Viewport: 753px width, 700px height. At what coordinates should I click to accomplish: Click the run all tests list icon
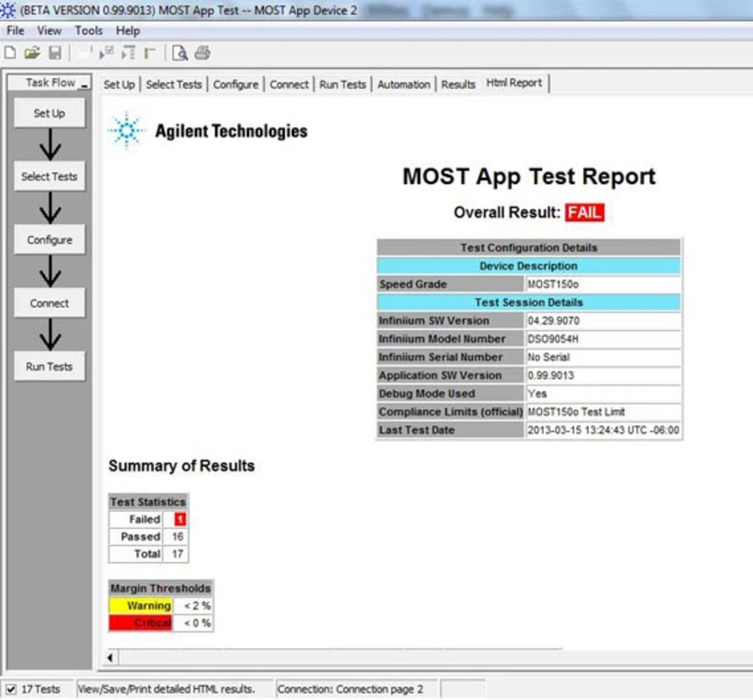coord(128,53)
